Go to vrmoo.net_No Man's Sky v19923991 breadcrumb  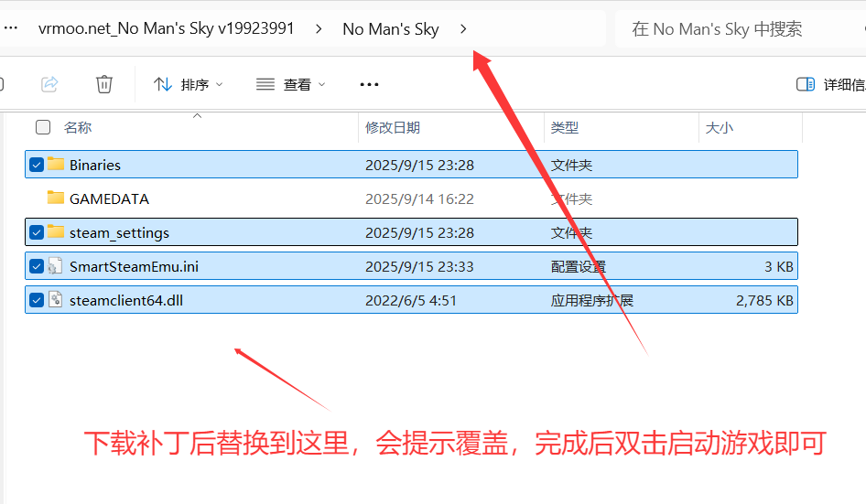click(x=166, y=28)
